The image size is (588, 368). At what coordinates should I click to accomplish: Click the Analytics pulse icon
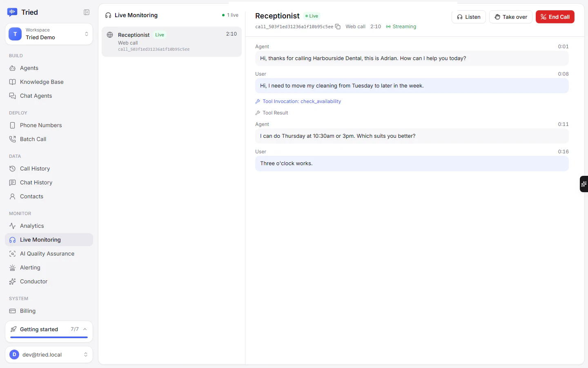click(13, 226)
